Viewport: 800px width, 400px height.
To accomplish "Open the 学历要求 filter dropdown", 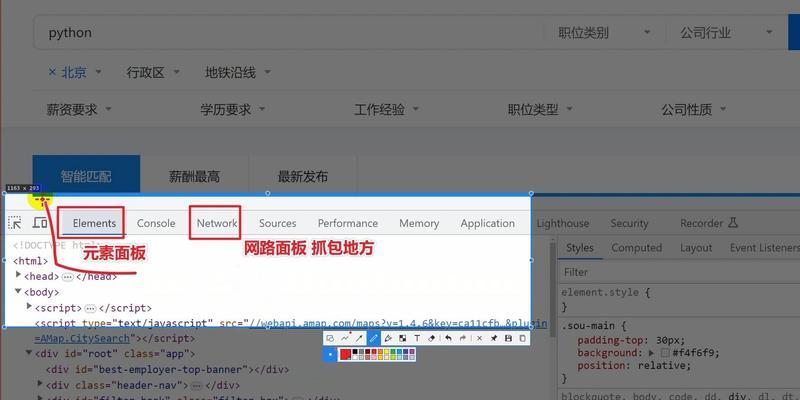I will 233,109.
